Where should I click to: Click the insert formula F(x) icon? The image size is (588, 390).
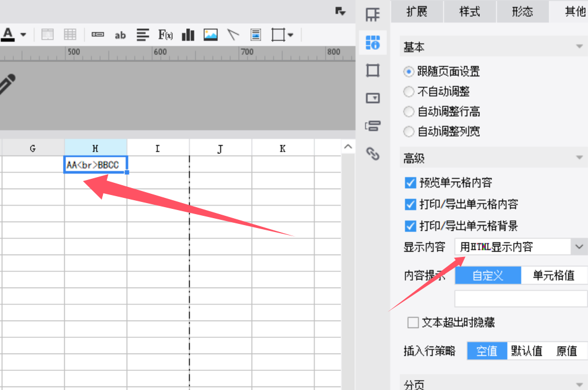[165, 35]
